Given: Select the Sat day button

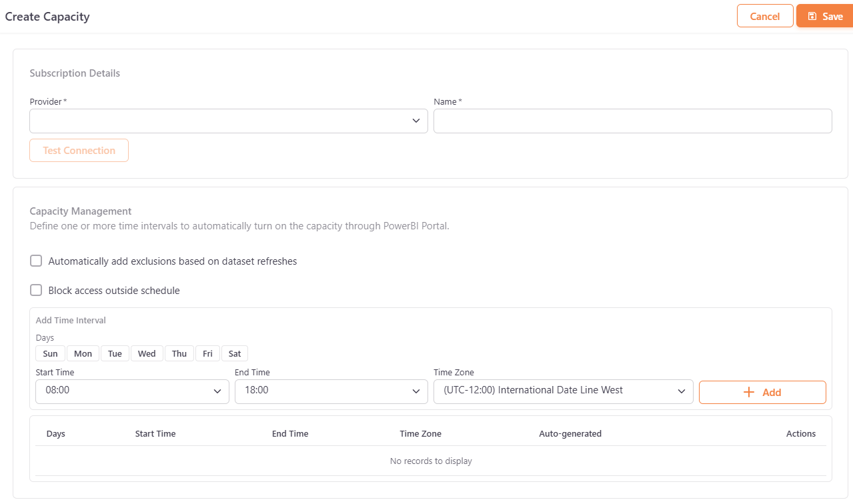Looking at the screenshot, I should tap(235, 353).
